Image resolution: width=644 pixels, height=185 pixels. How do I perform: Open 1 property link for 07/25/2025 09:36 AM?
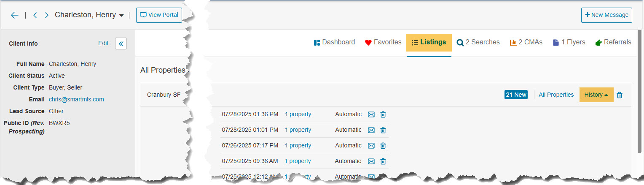(x=298, y=161)
